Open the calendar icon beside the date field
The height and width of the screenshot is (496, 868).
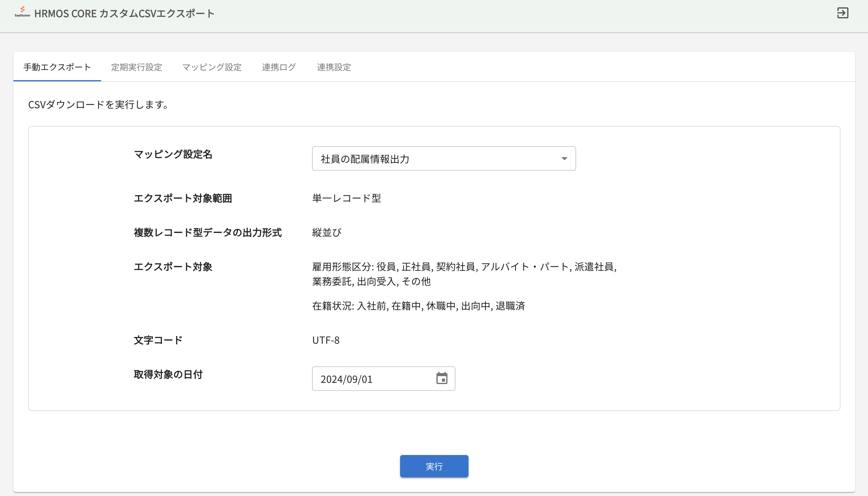click(442, 379)
